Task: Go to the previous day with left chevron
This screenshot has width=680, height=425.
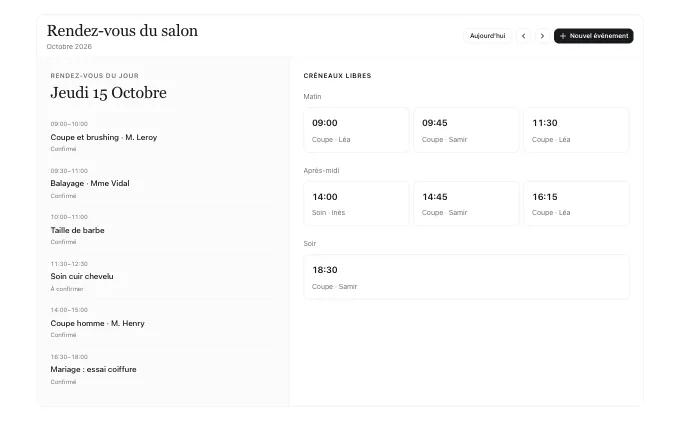Action: (x=523, y=36)
